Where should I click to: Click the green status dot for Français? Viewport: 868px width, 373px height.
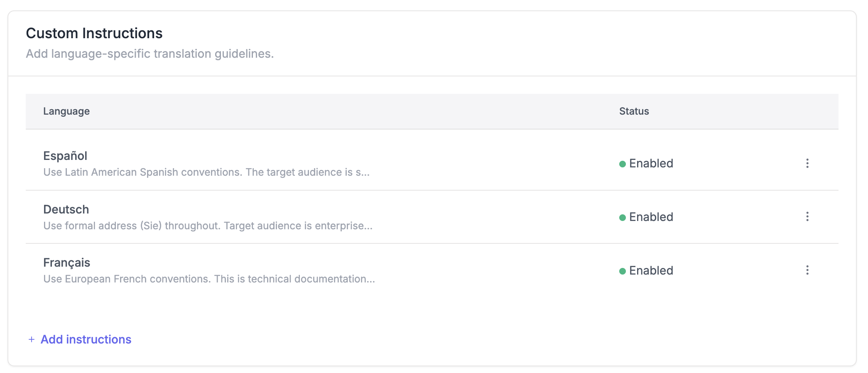pyautogui.click(x=622, y=271)
